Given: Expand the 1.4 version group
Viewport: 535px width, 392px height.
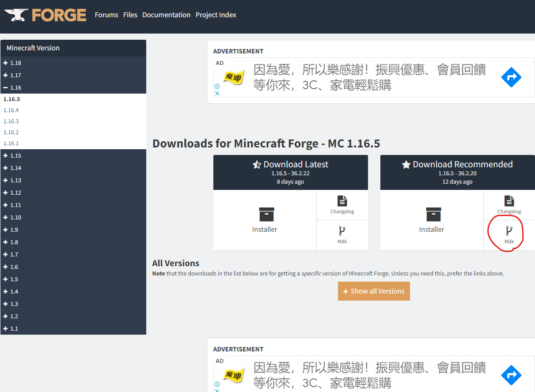Looking at the screenshot, I should [x=73, y=291].
